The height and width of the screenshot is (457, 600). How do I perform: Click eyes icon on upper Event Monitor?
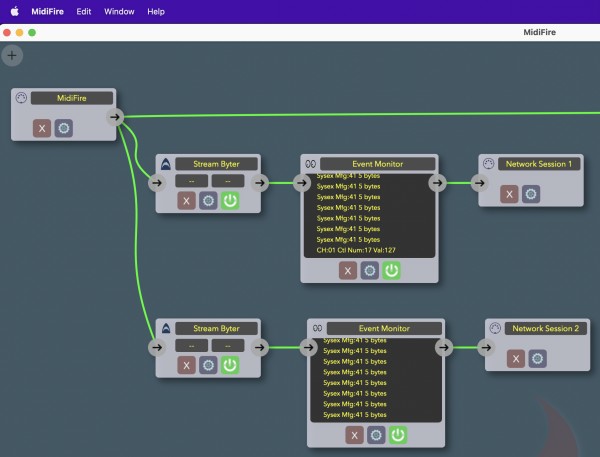tap(310, 164)
